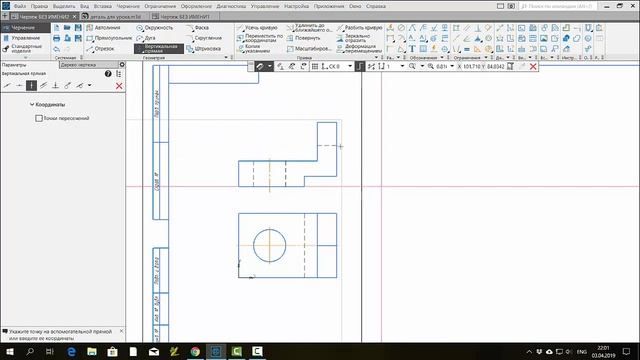
Task: Click Повернуть rotate command
Action: click(x=303, y=38)
